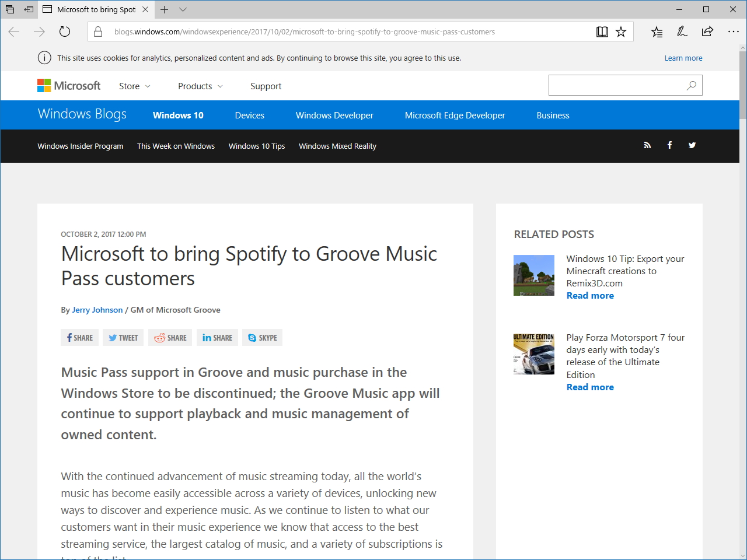
Task: Refresh the page
Action: (x=65, y=32)
